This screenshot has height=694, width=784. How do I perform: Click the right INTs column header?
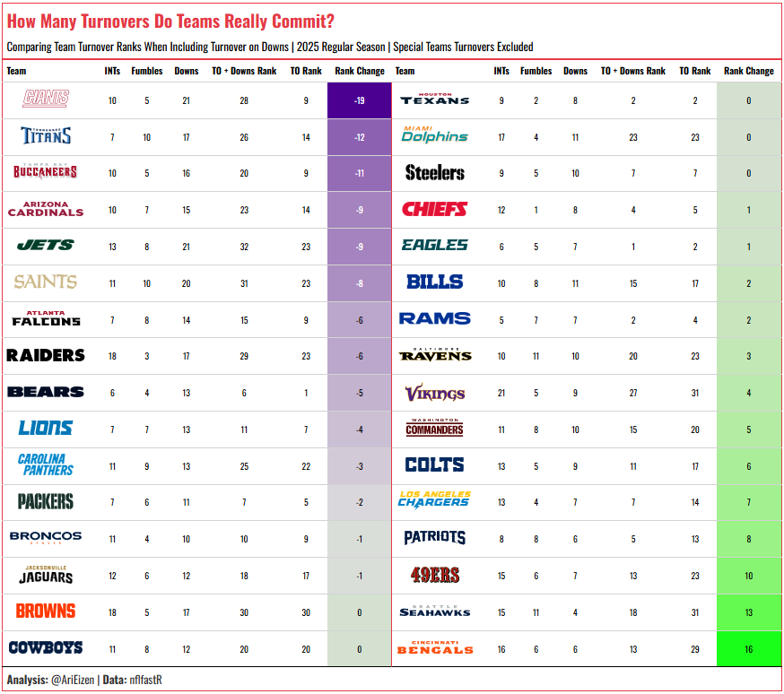click(501, 71)
